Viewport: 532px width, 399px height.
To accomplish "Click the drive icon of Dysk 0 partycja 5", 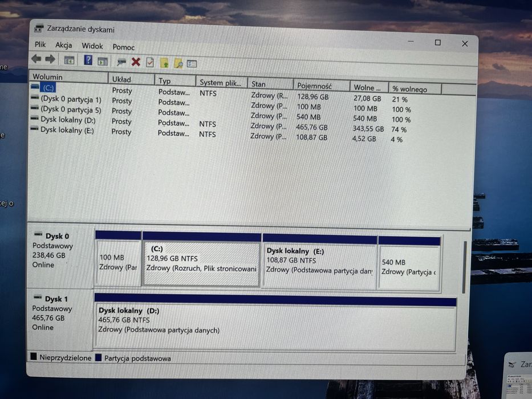I will pos(35,108).
